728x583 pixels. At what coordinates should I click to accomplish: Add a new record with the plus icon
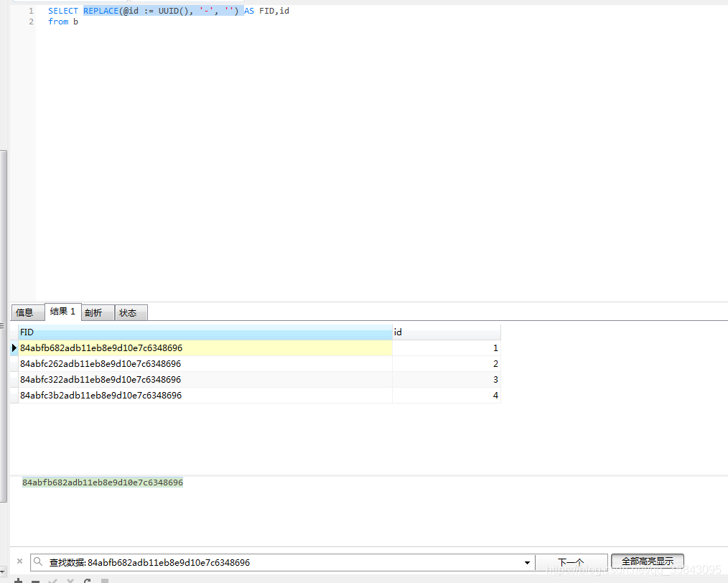18,580
